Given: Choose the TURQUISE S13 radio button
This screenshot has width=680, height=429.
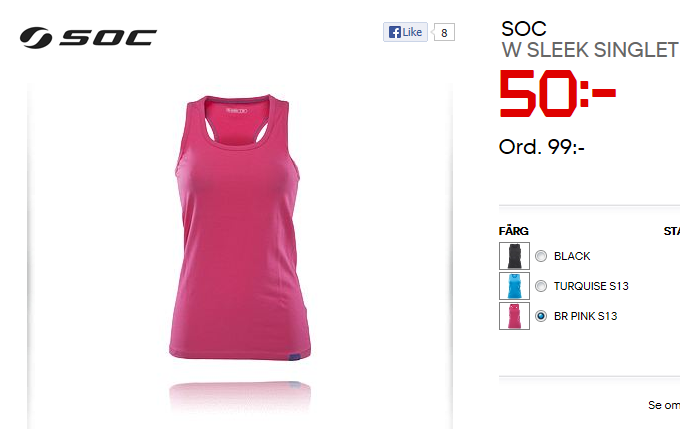Looking at the screenshot, I should tap(541, 286).
